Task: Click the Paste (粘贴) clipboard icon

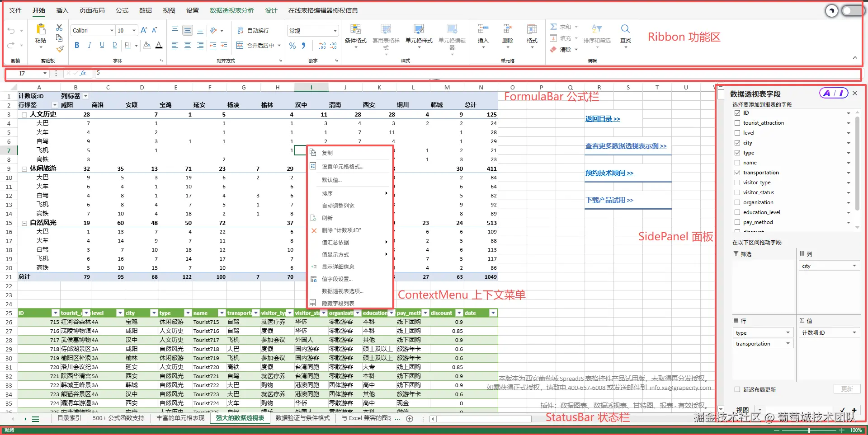Action: click(41, 30)
